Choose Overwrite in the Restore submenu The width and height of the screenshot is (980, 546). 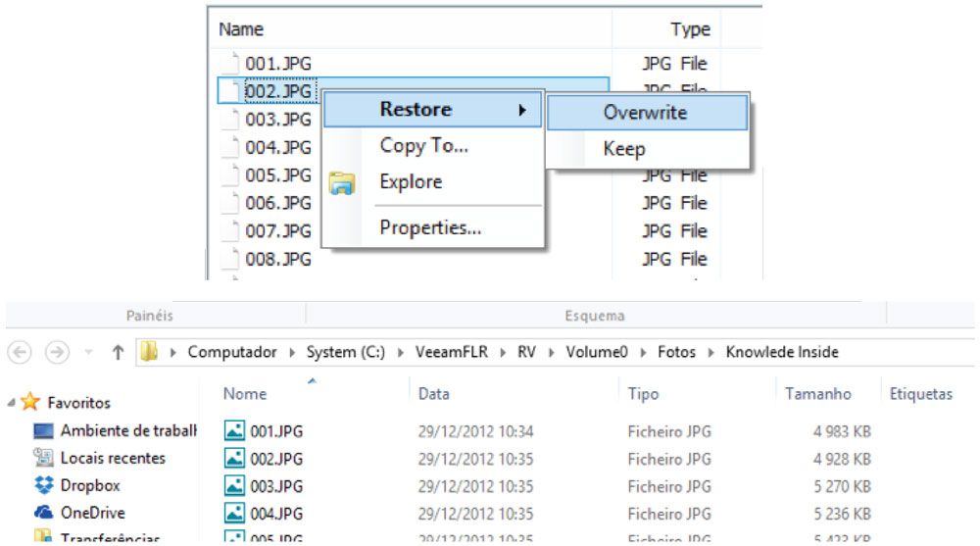click(645, 113)
